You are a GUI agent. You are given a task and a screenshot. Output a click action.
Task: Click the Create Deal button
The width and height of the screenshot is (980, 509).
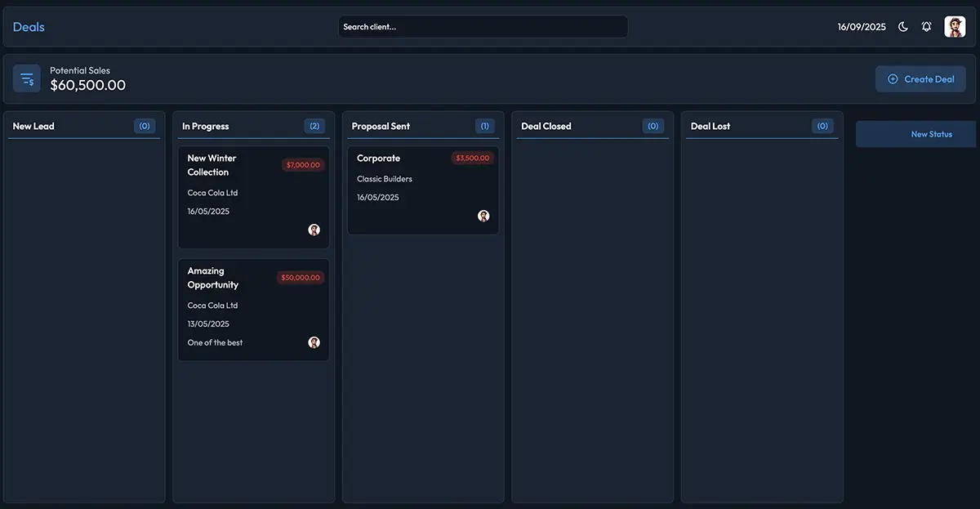pyautogui.click(x=920, y=79)
